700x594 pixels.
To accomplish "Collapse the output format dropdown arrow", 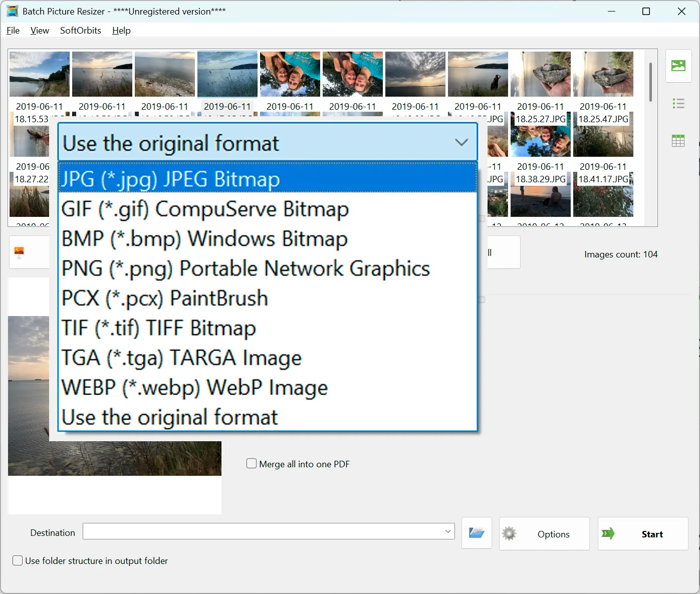I will coord(461,143).
